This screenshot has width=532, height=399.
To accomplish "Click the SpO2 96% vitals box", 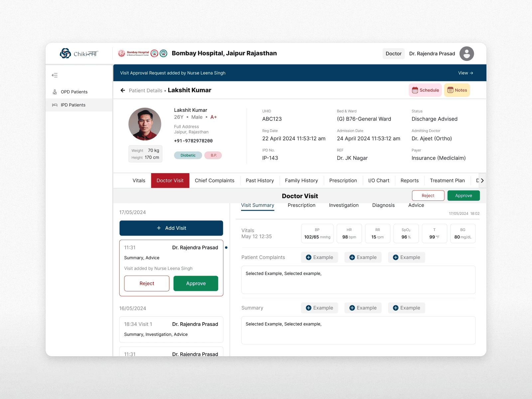I will (406, 233).
